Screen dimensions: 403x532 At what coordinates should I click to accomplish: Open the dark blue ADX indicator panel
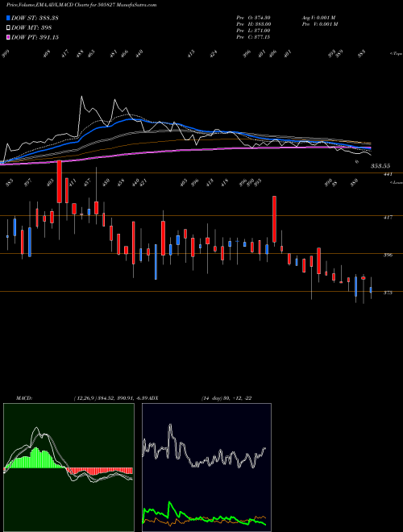206,468
